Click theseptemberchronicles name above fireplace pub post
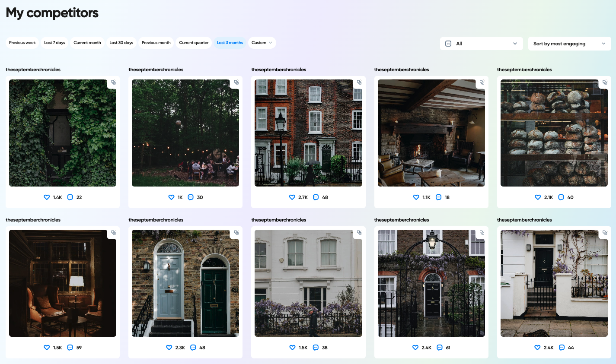Screen dimensions: 616x364 402,70
